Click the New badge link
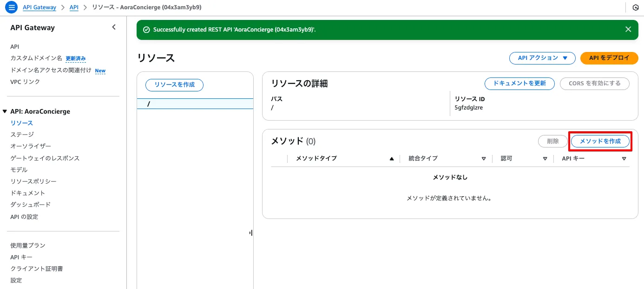Screen dimensions: 644x289 [100, 71]
